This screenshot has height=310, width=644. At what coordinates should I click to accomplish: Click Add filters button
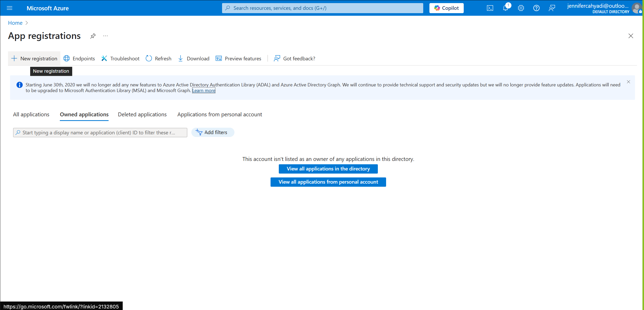pos(213,132)
